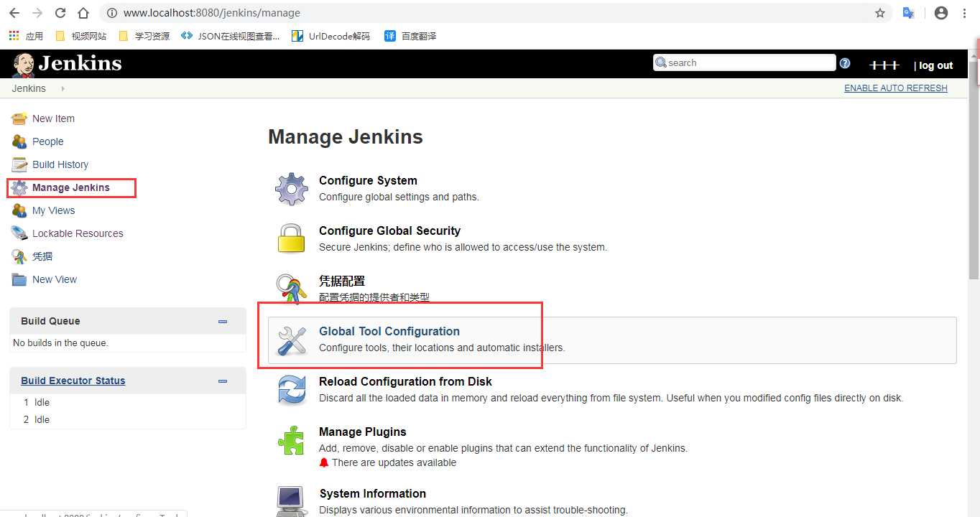The height and width of the screenshot is (517, 980).
Task: Click the Configure Global Security padlock icon
Action: tap(292, 239)
